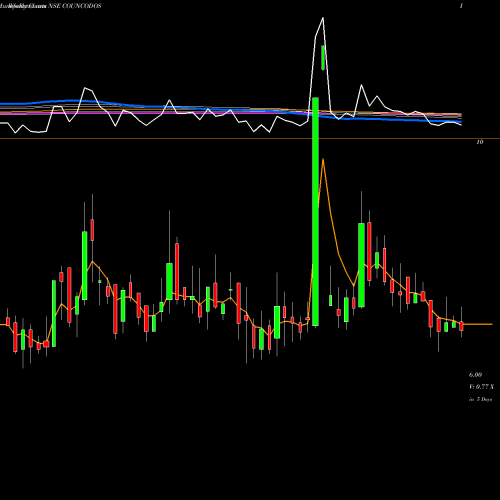Image resolution: width=500 pixels, height=500 pixels.
Task: Click the "NSE COUNCODOS" chart title
Action: tap(75, 6)
